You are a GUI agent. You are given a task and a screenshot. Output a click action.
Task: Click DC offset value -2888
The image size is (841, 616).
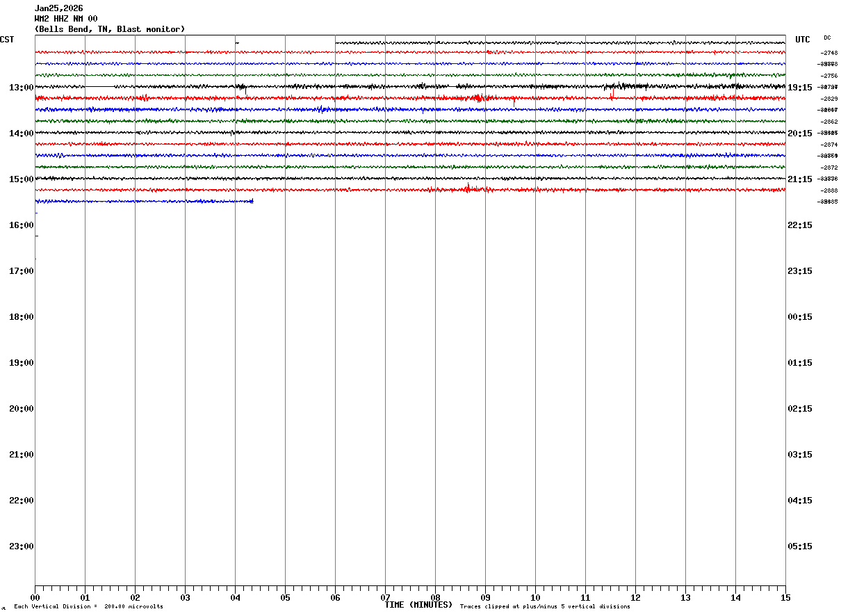tap(829, 191)
